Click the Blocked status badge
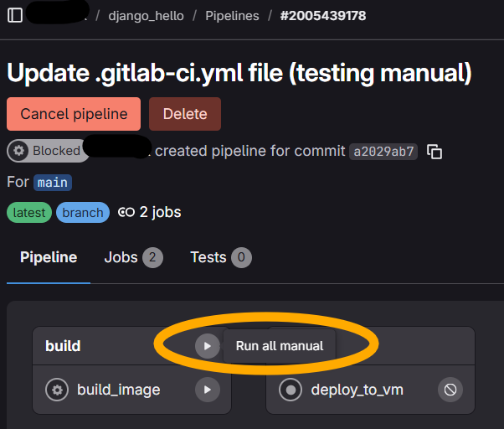 tap(47, 152)
